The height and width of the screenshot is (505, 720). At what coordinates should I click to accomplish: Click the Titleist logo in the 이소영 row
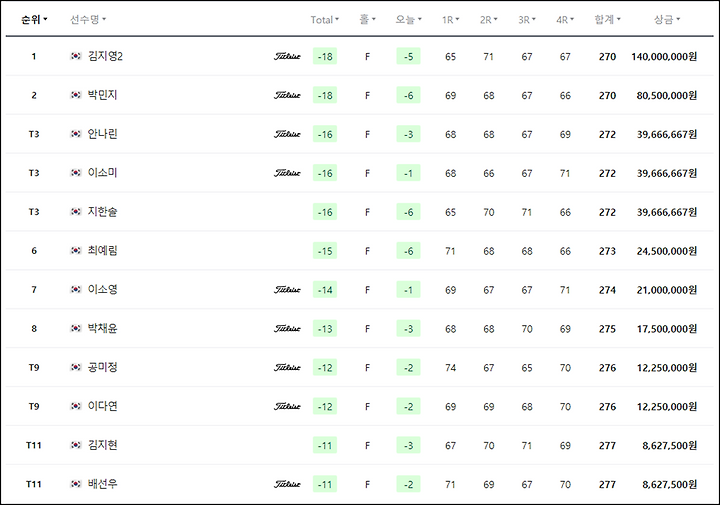click(x=287, y=290)
